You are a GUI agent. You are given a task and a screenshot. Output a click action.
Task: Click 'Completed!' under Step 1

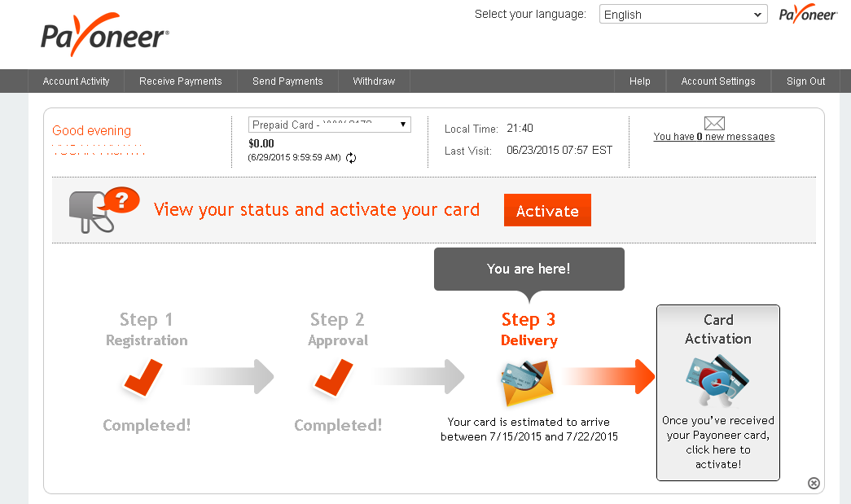point(147,425)
